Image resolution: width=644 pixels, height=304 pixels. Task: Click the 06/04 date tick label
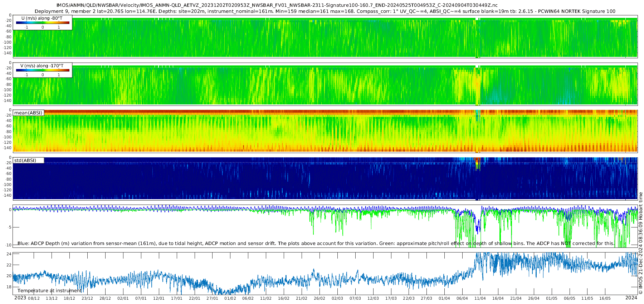click(x=462, y=299)
